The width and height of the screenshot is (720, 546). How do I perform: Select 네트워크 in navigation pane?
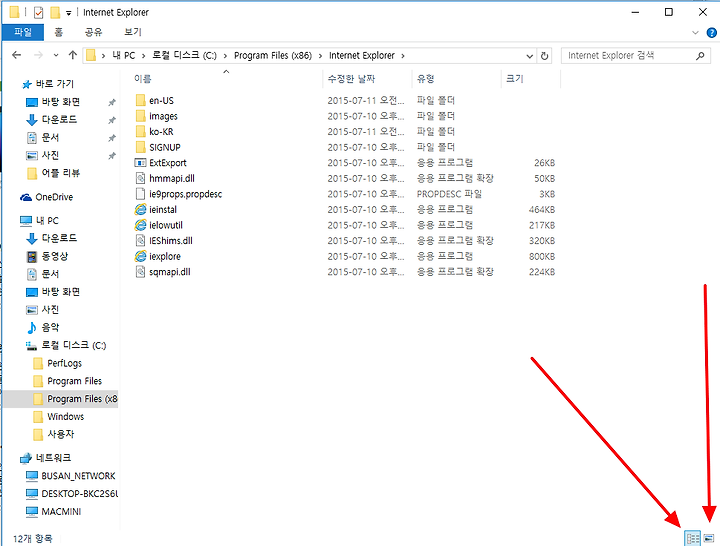(53, 458)
